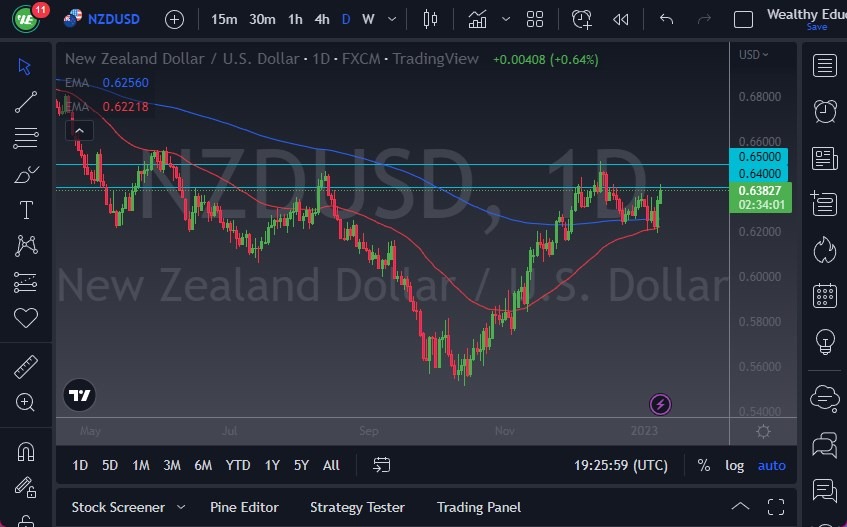Screen dimensions: 847x527
Task: Expand the Stock Screener dropdown
Action: coord(181,507)
